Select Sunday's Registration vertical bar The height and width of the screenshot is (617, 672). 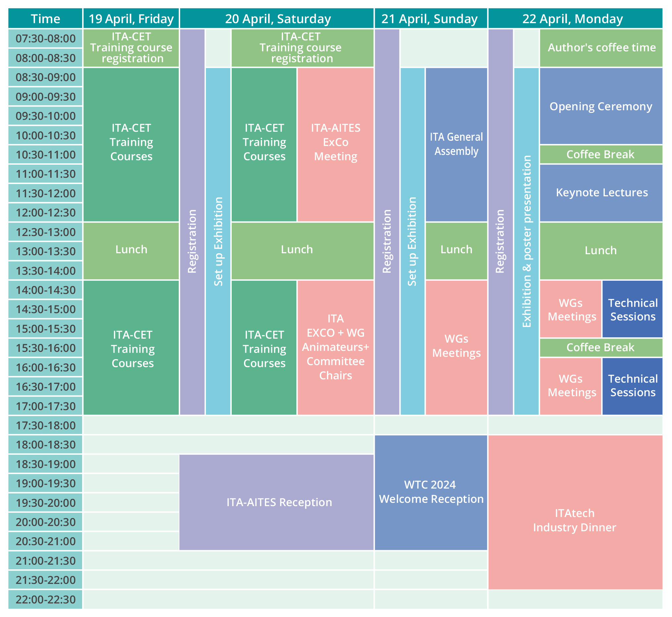(387, 222)
